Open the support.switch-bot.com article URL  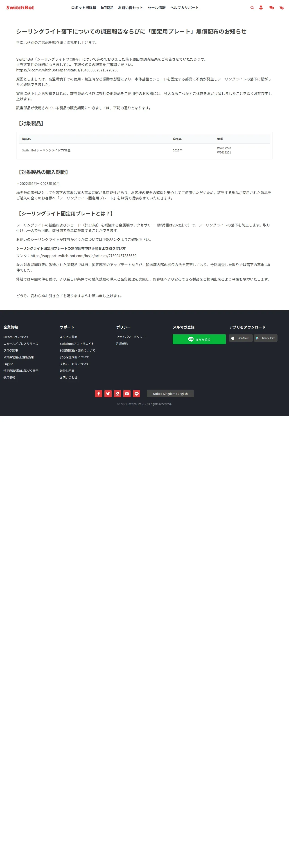(x=84, y=256)
